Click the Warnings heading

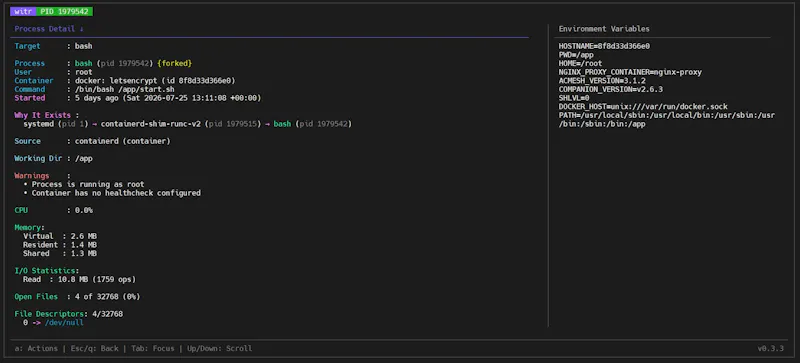point(32,176)
